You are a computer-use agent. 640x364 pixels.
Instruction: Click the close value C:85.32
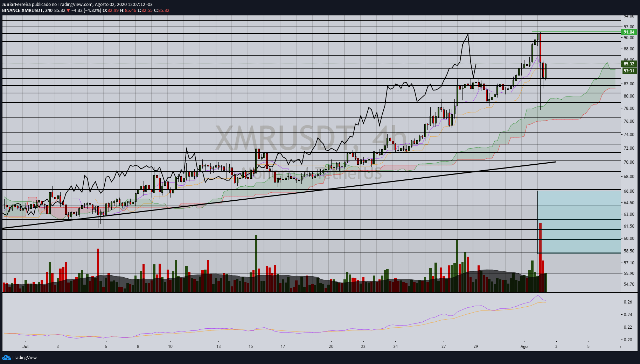[162, 10]
